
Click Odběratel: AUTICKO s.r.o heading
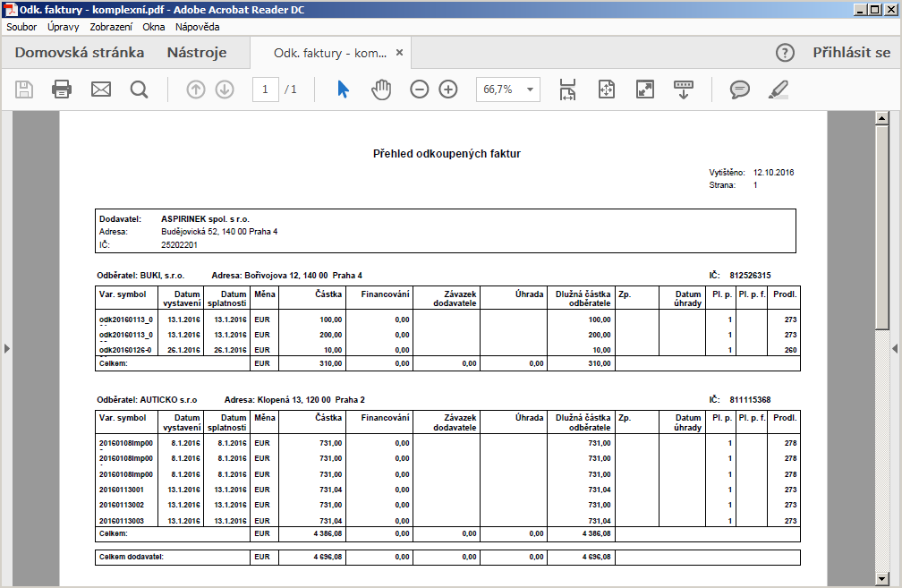(x=147, y=400)
